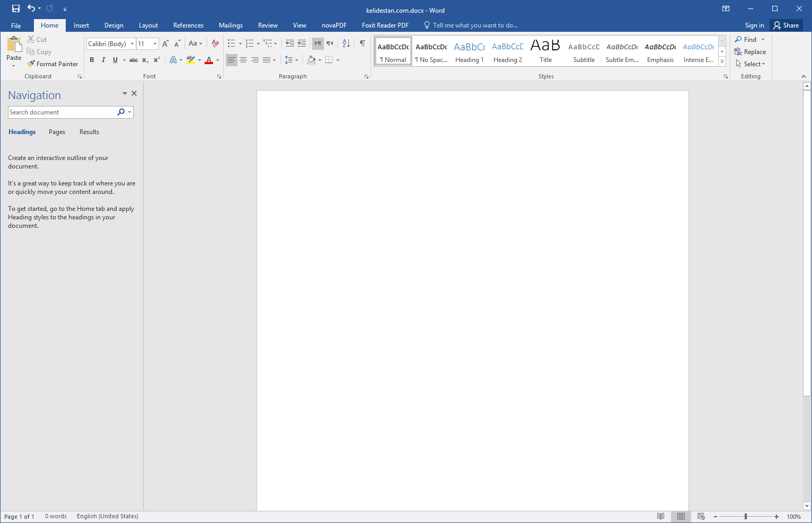Switch to Web Layout view icon

[x=701, y=516]
